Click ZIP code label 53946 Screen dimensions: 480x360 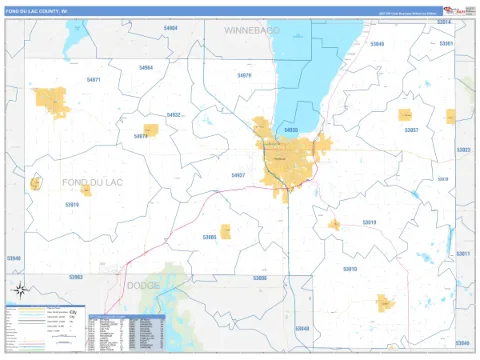[14, 258]
